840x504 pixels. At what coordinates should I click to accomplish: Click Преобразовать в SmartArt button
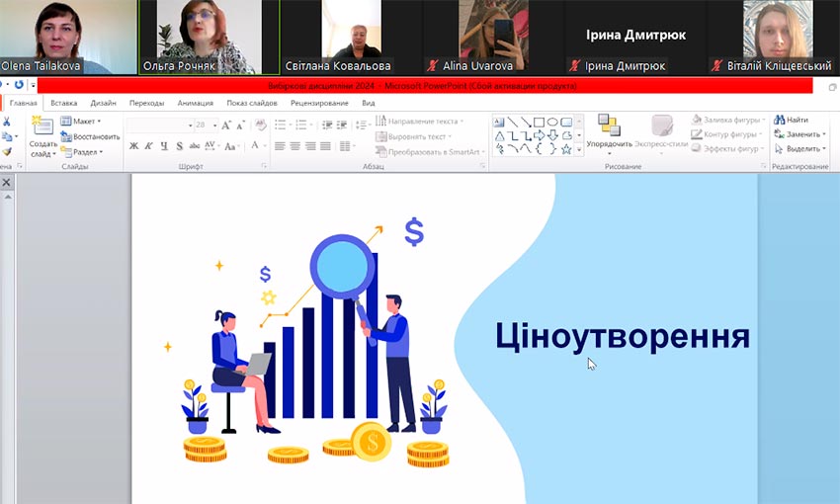coord(430,152)
